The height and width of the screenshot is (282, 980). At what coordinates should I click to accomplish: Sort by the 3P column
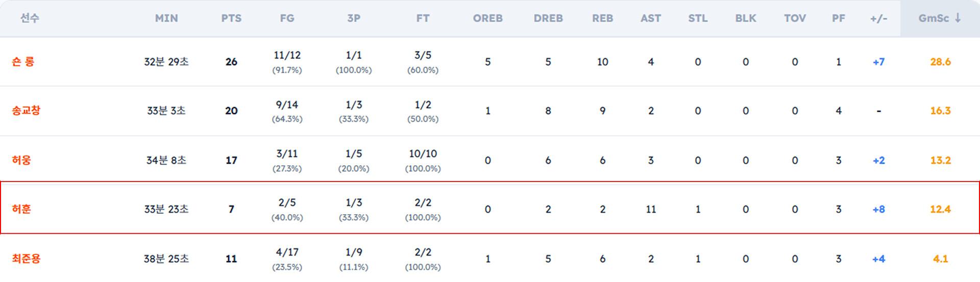tap(354, 18)
